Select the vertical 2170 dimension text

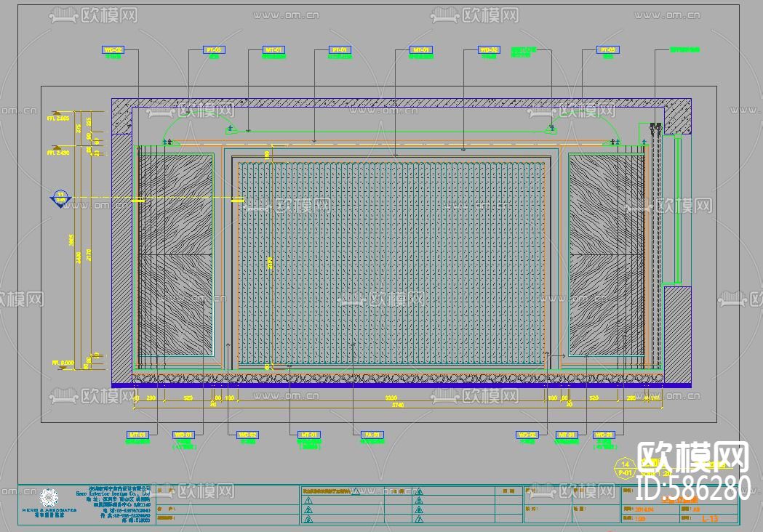tap(89, 255)
